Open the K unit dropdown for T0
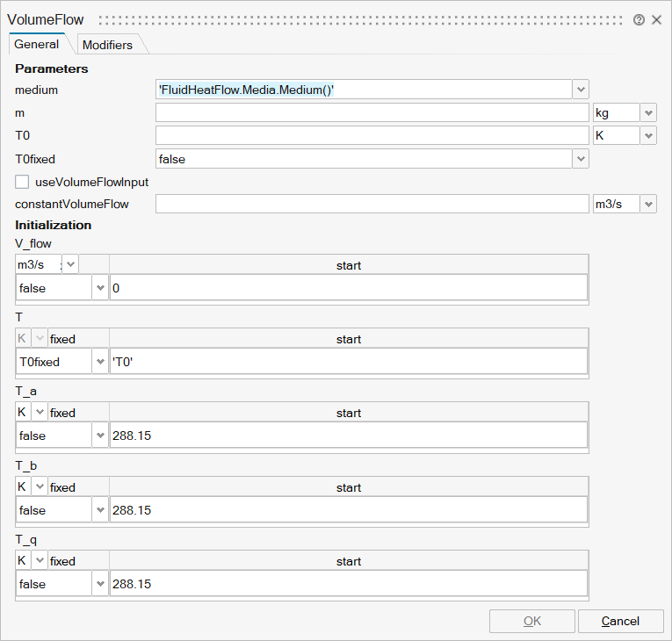 tap(648, 135)
